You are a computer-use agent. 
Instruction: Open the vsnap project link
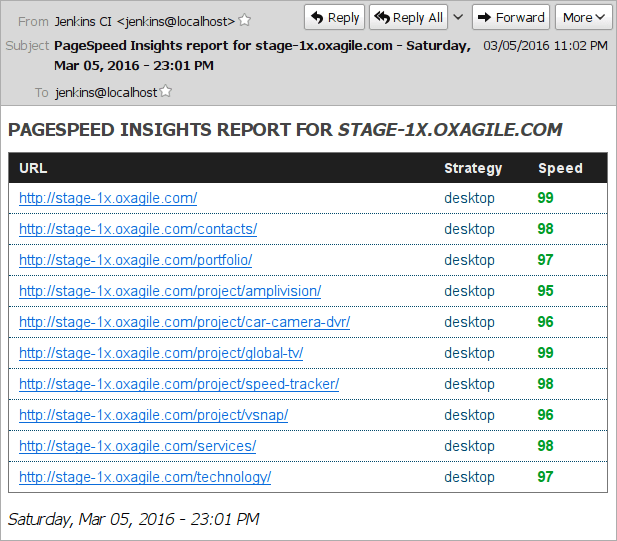[x=153, y=415]
